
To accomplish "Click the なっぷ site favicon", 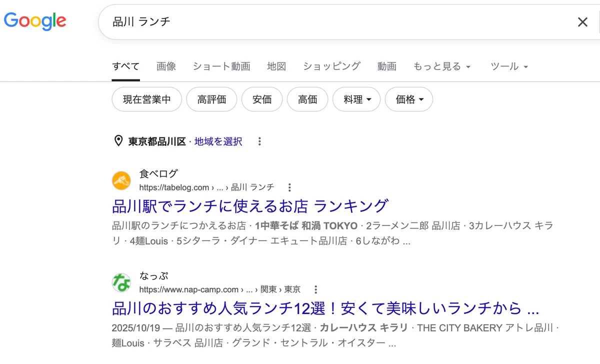I will click(x=121, y=282).
